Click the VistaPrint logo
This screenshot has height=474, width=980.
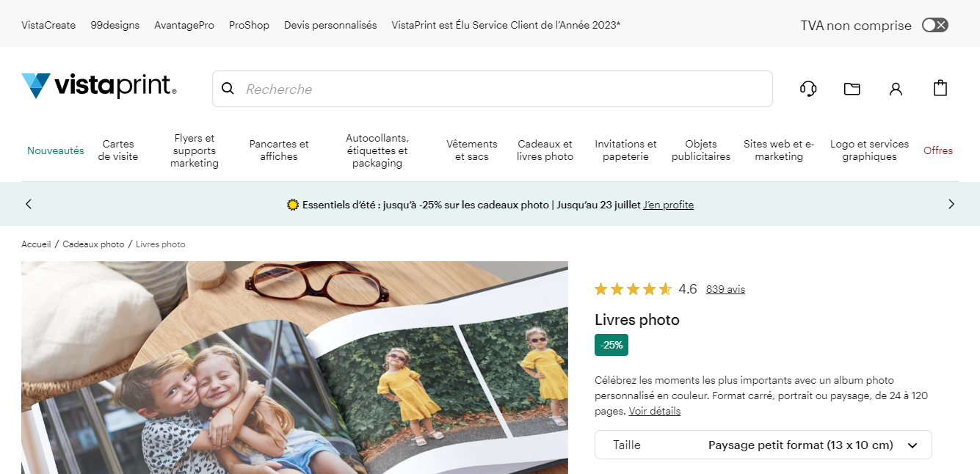point(98,86)
